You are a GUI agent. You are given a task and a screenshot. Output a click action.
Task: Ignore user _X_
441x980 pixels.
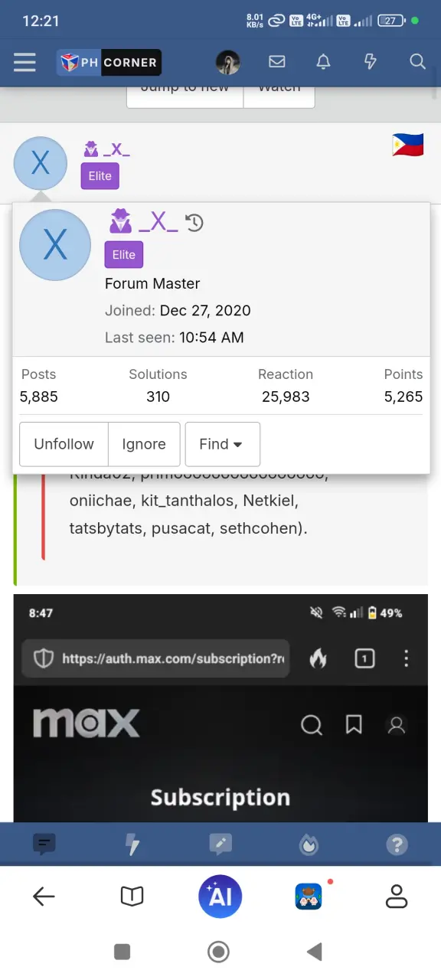(144, 444)
